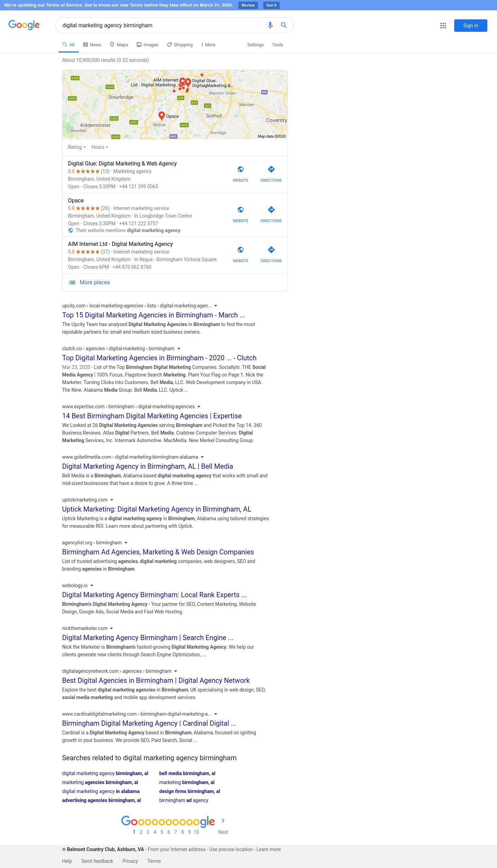The height and width of the screenshot is (868, 497).
Task: Click the More places list icon
Action: pos(72,283)
